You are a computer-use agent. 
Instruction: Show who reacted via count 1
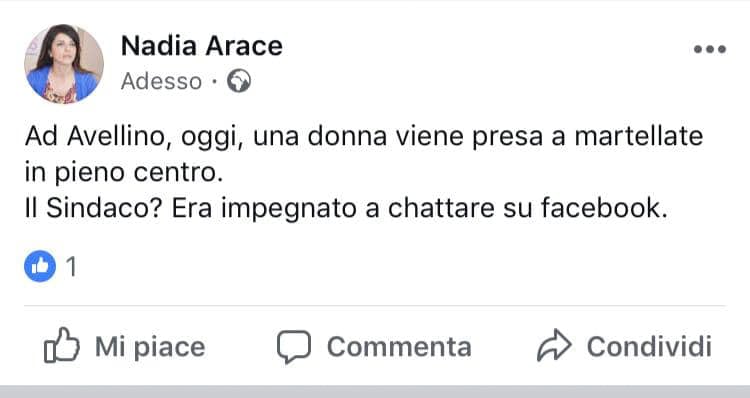point(71,266)
